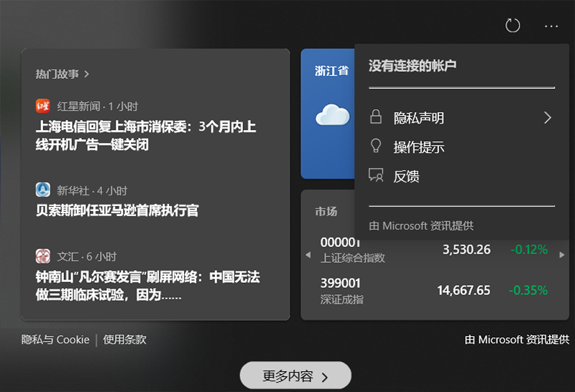Open 热门故事 section via its chevron
The image size is (575, 392).
(x=86, y=75)
